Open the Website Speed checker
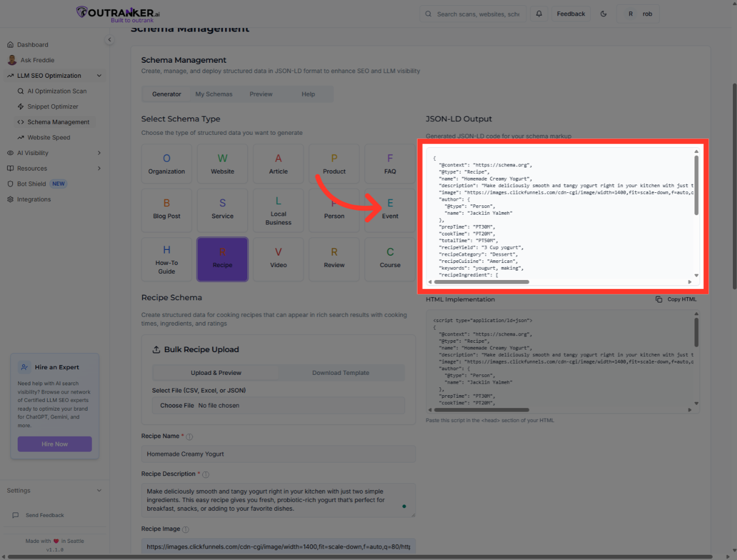This screenshot has width=737, height=560. (x=49, y=137)
